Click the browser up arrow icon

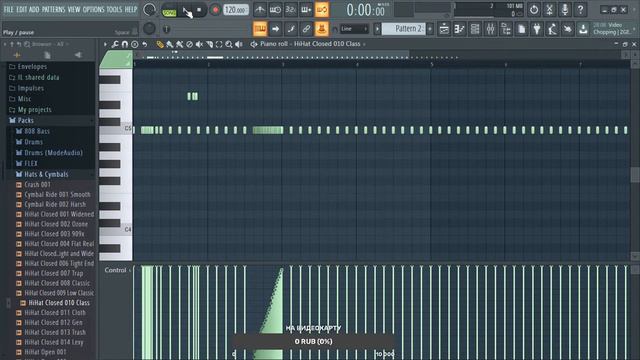click(x=12, y=44)
